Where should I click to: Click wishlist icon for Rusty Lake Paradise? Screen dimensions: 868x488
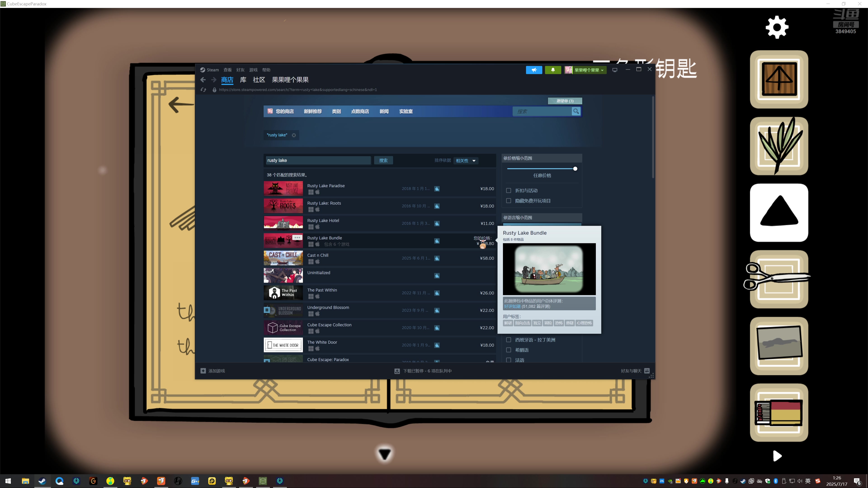[437, 189]
